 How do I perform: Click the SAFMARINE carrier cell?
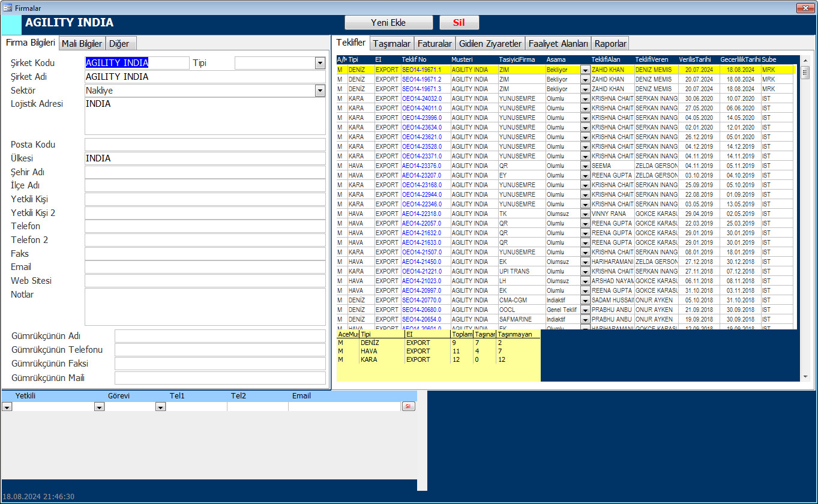tap(521, 319)
